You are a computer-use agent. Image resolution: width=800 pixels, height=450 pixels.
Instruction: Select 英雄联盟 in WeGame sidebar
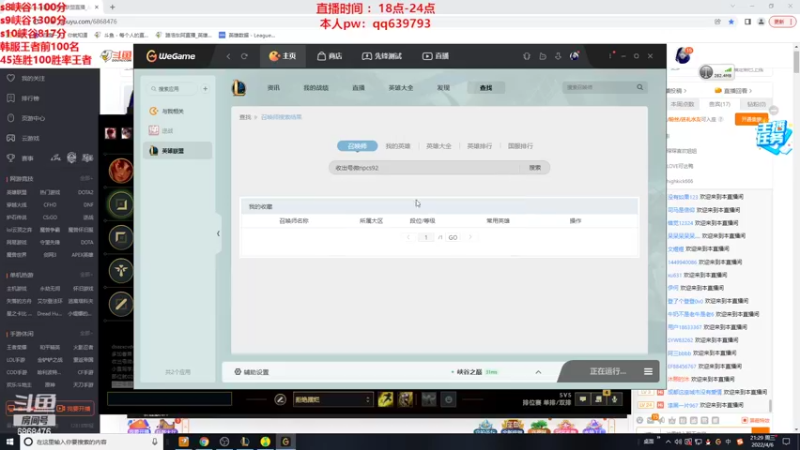(178, 151)
